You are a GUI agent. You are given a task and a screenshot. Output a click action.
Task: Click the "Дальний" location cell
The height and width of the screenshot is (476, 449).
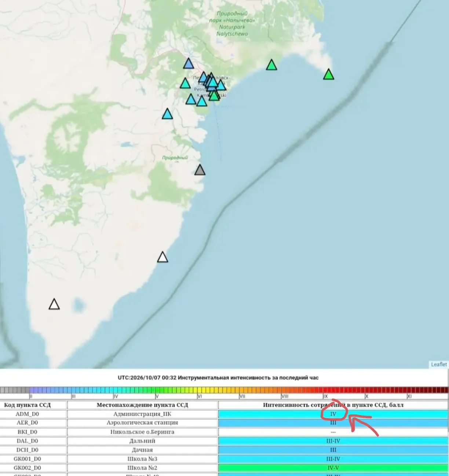point(142,441)
